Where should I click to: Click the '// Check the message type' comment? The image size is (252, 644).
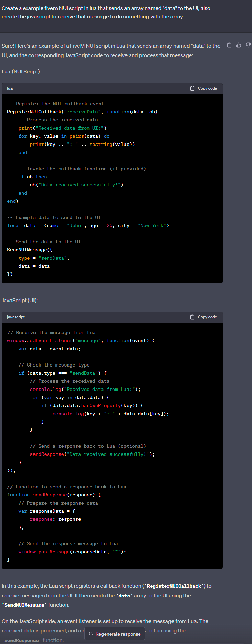54,365
